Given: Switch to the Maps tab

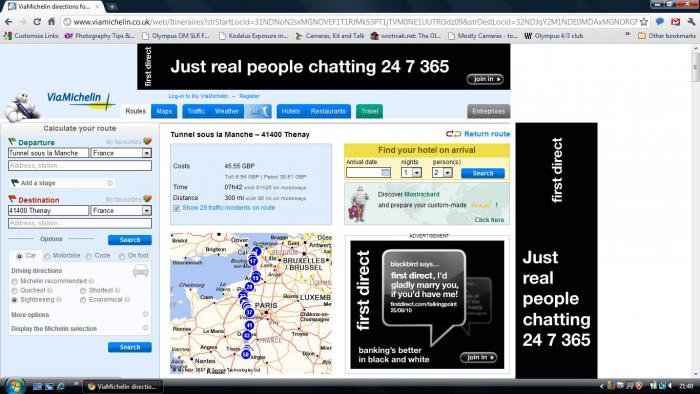Looking at the screenshot, I should click(x=164, y=111).
